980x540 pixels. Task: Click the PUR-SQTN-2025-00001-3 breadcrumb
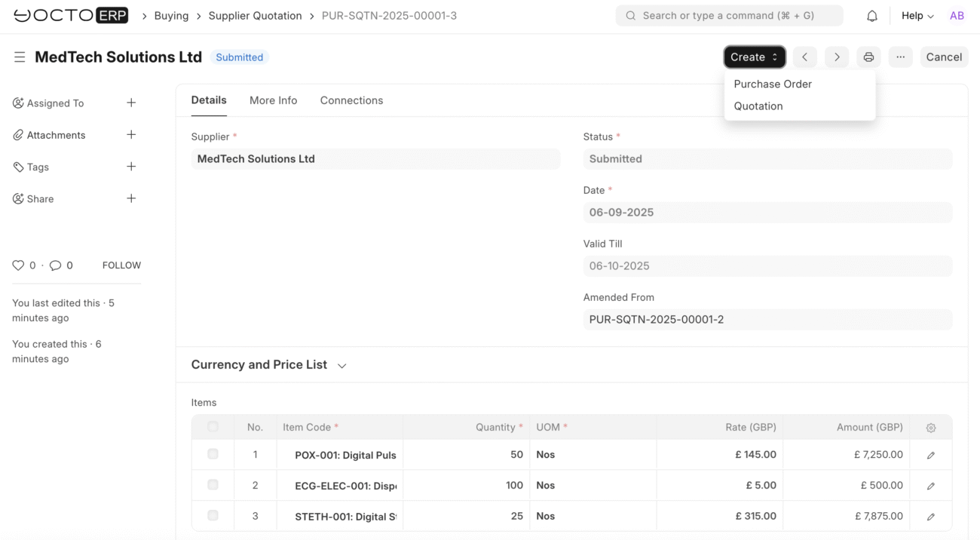click(x=389, y=16)
